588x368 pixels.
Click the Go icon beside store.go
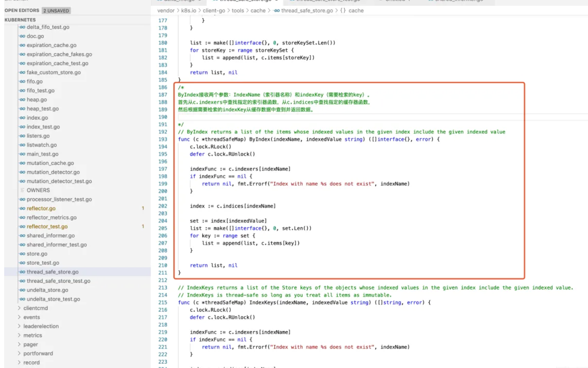[x=22, y=254]
